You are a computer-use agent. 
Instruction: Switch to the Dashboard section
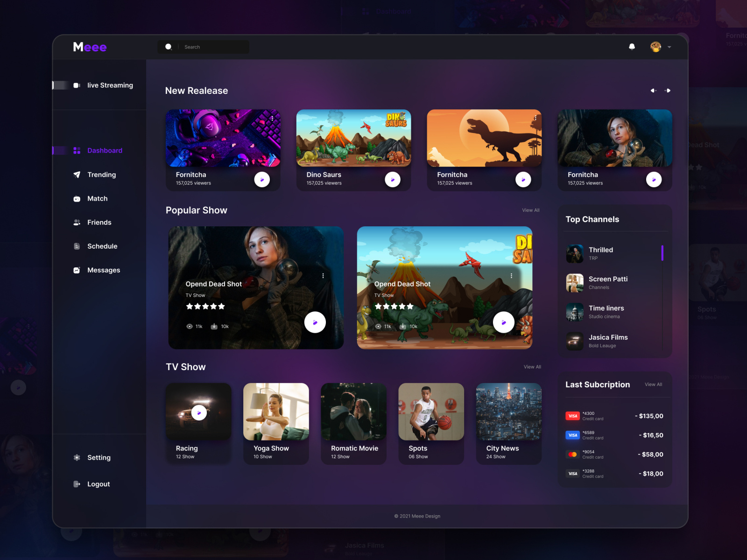[105, 150]
